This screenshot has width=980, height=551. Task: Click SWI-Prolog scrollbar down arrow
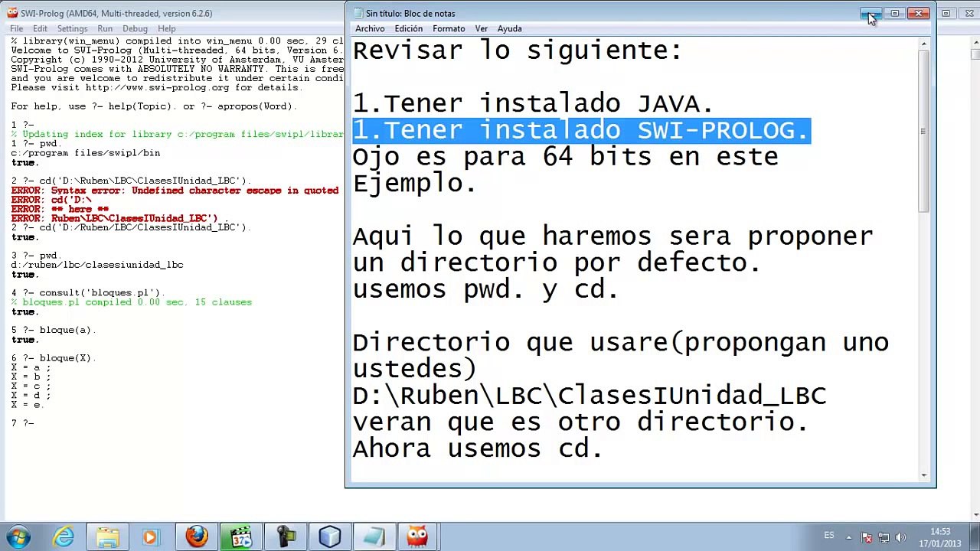click(x=975, y=515)
